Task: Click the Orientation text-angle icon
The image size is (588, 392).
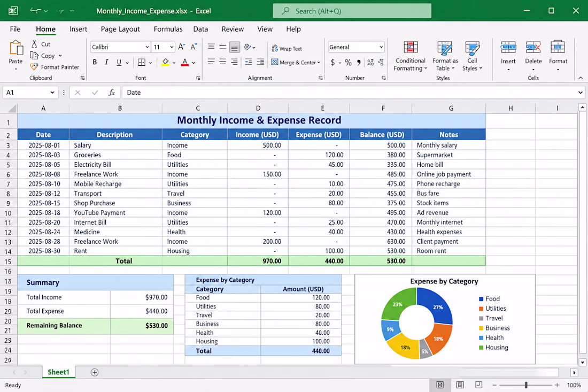Action: 247,47
